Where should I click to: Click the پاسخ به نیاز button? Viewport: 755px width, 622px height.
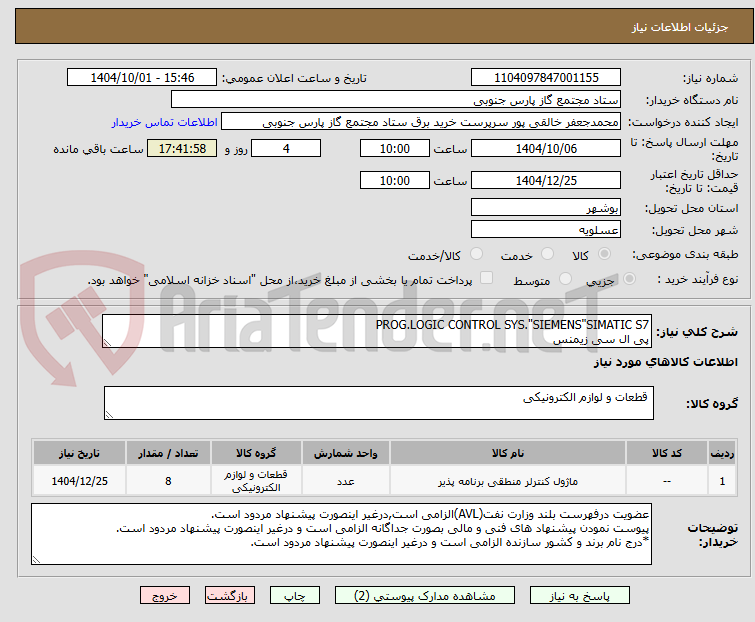point(580,596)
